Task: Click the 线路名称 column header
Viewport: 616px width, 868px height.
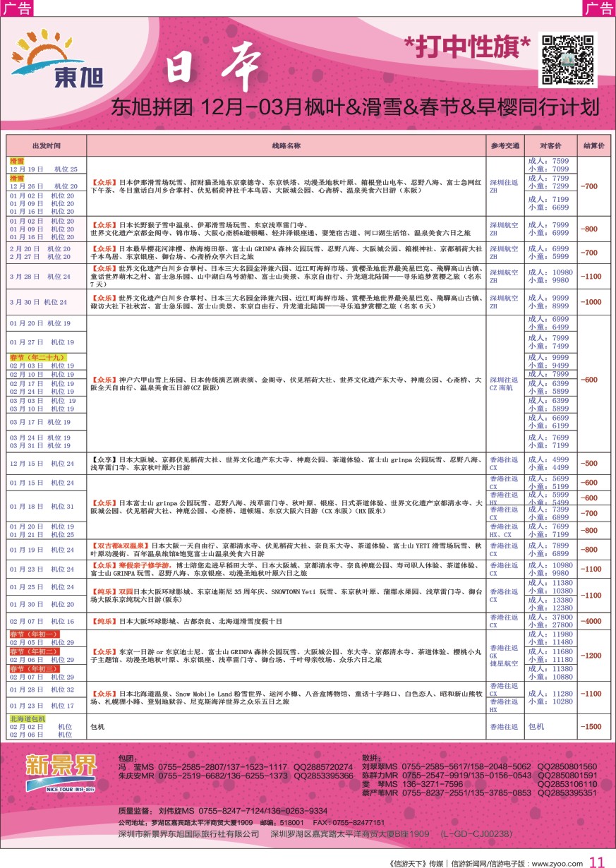Action: coord(286,145)
